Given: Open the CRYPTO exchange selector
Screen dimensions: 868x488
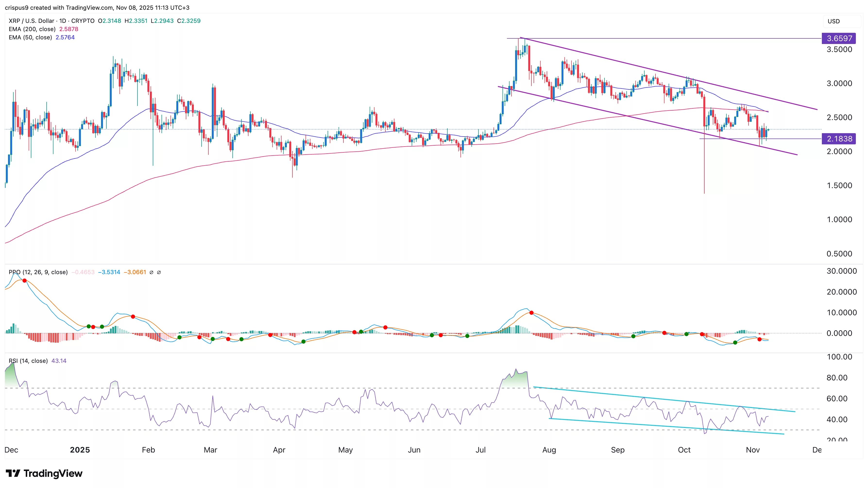Looking at the screenshot, I should pos(83,21).
